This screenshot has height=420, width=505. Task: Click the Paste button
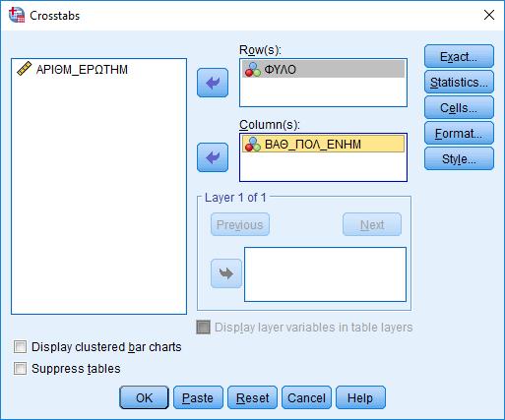pyautogui.click(x=198, y=397)
